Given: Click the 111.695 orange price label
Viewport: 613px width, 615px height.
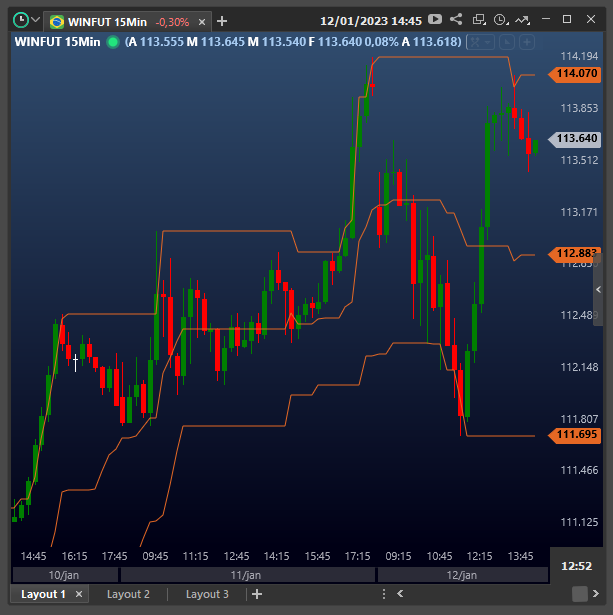Looking at the screenshot, I should 575,435.
